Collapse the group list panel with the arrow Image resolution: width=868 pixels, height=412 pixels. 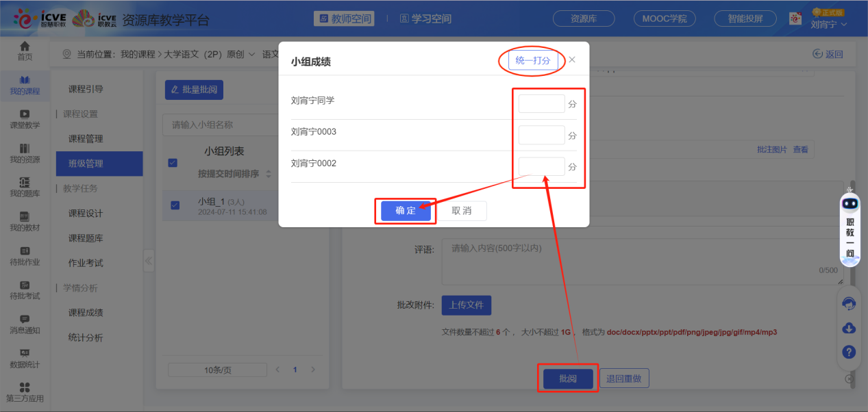pos(148,260)
